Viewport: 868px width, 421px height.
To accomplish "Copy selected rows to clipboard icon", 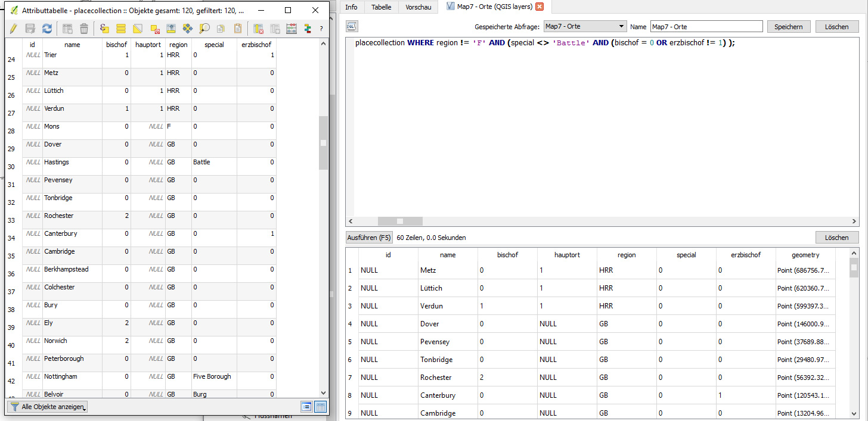I will 221,29.
